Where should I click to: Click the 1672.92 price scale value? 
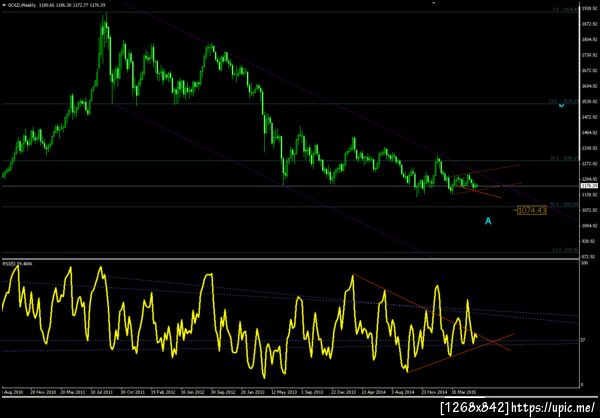pos(589,70)
